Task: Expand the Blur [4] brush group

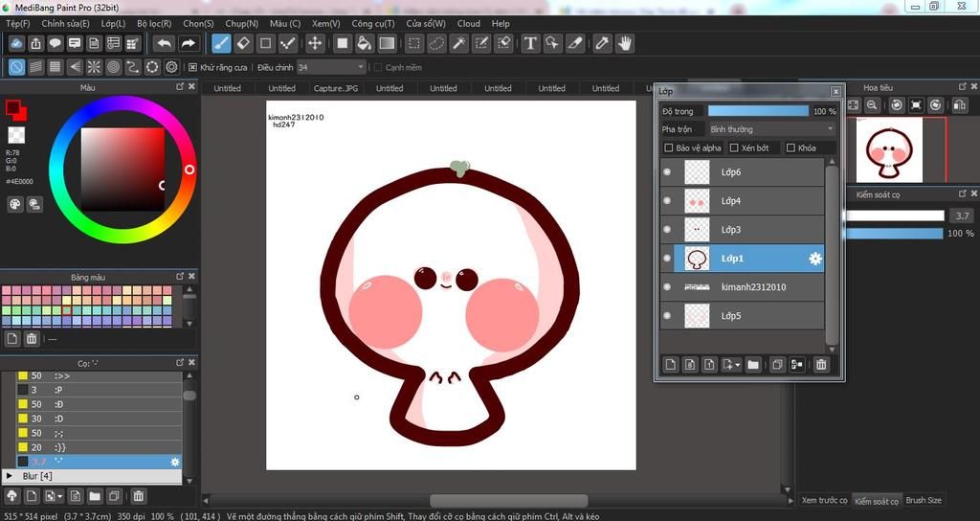Action: (x=9, y=476)
